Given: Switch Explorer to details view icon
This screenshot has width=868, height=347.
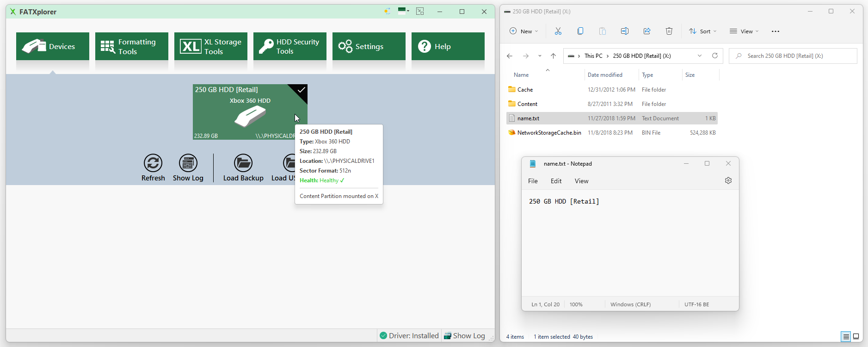Looking at the screenshot, I should [x=846, y=336].
